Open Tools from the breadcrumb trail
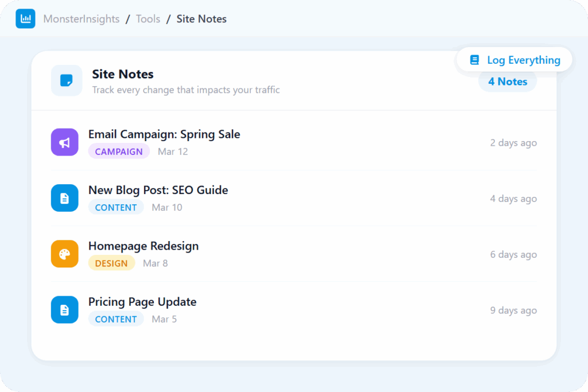588x392 pixels. pos(148,19)
